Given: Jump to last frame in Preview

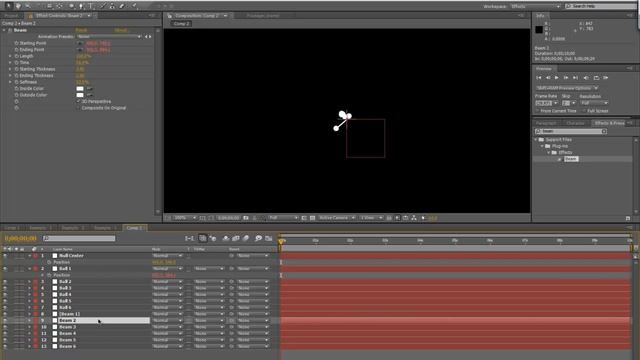Looking at the screenshot, I should pyautogui.click(x=575, y=78).
